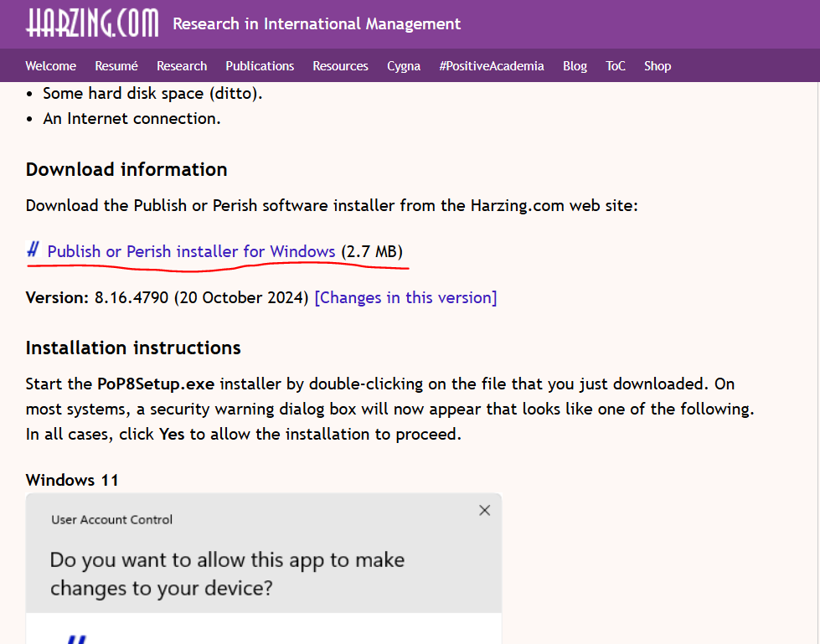The image size is (820, 644).
Task: Click the version number 8.16.4790 text
Action: click(x=132, y=297)
